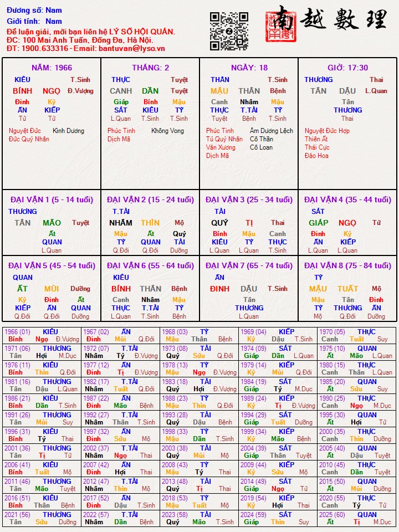The width and height of the screenshot is (399, 532).
Task: Click the '2014 (49)' year cell label
Action: click(253, 482)
